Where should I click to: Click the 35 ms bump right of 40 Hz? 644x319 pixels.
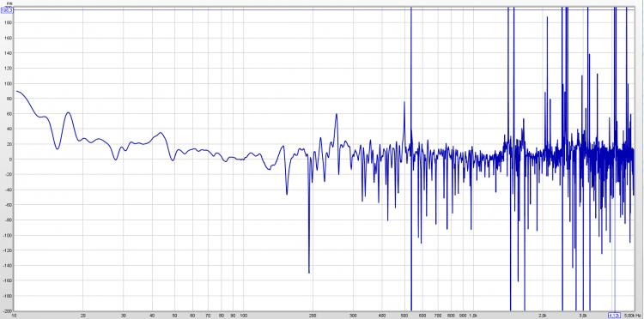161,132
